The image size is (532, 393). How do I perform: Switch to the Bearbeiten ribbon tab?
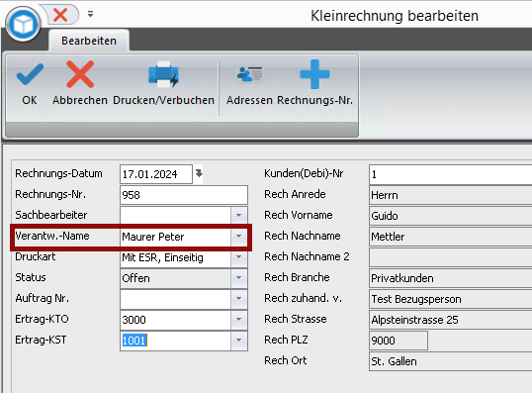[89, 41]
